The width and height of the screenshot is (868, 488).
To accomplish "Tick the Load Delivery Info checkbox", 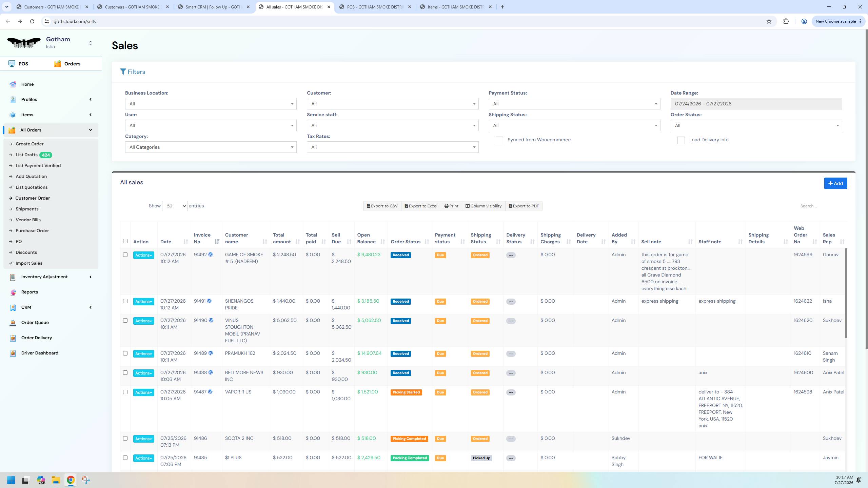I will tap(681, 140).
